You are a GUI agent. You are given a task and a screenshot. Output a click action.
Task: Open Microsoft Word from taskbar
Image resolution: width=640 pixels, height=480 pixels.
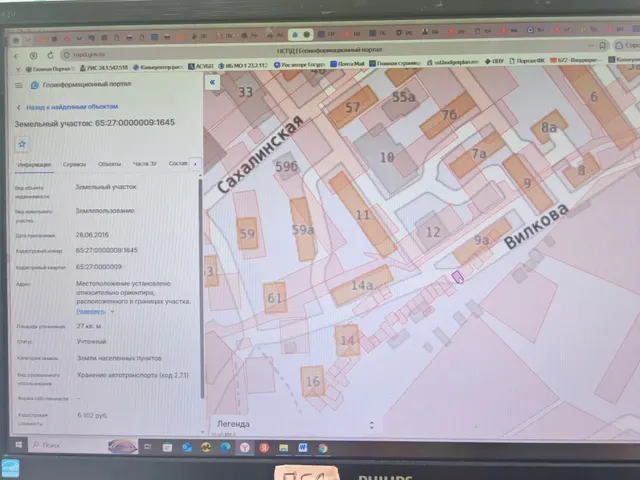tap(303, 448)
